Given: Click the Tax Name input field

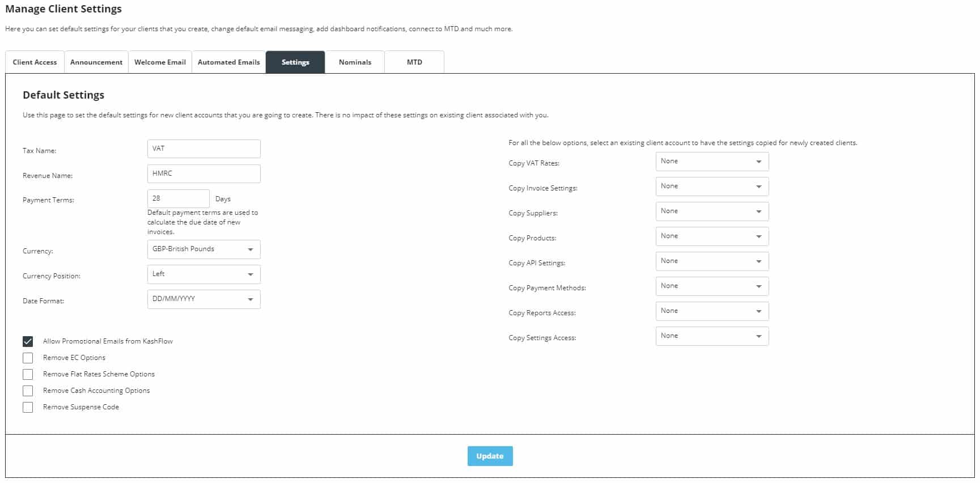Looking at the screenshot, I should click(x=203, y=149).
